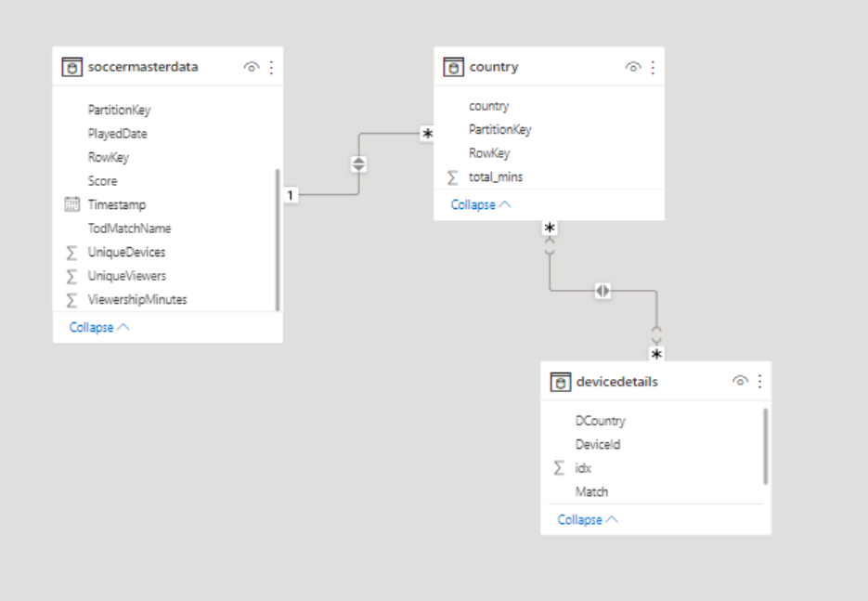Select the DeviceId field
This screenshot has height=601, width=868.
pyautogui.click(x=598, y=444)
